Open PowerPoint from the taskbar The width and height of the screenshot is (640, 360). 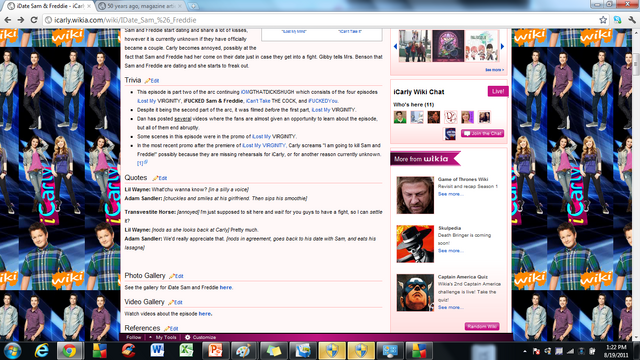[x=215, y=351]
